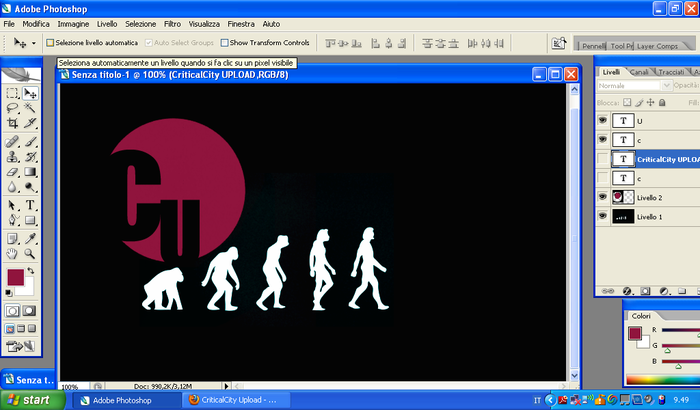The height and width of the screenshot is (410, 700).
Task: Select the Zoom tool
Action: (30, 254)
